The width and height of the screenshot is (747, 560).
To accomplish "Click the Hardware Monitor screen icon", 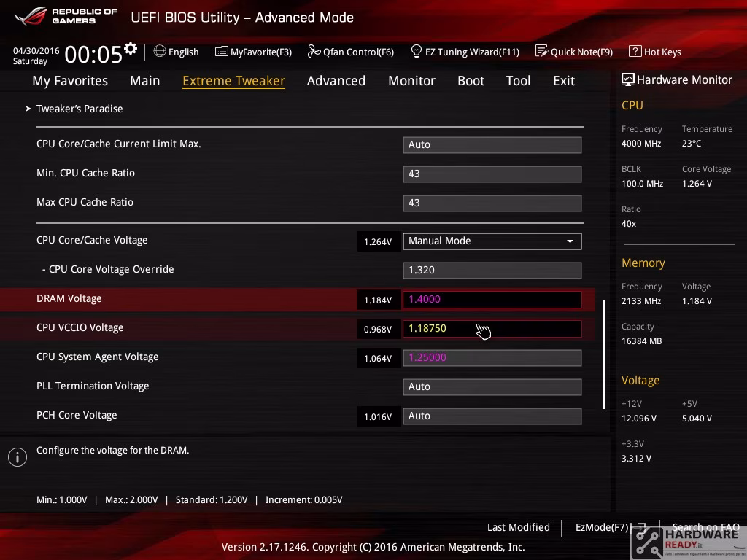I will point(627,79).
